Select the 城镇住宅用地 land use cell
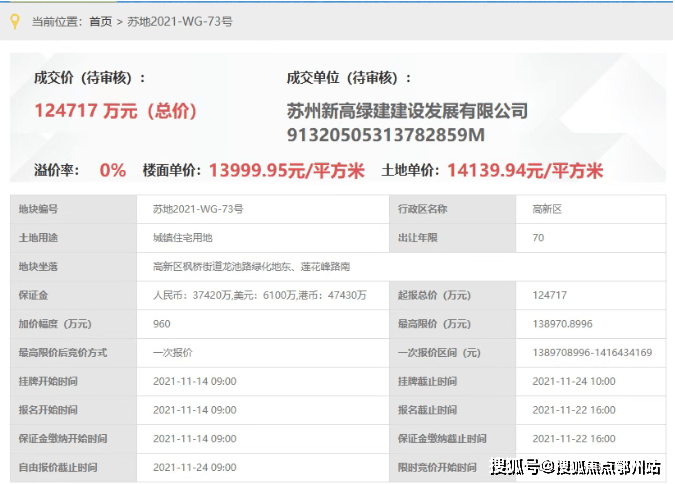The width and height of the screenshot is (675, 484). [x=182, y=238]
